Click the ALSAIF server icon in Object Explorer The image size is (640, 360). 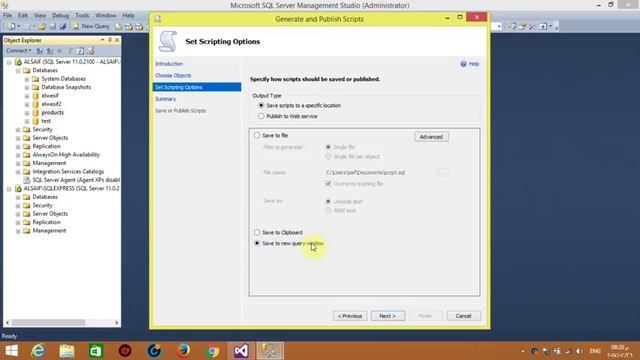[18, 62]
